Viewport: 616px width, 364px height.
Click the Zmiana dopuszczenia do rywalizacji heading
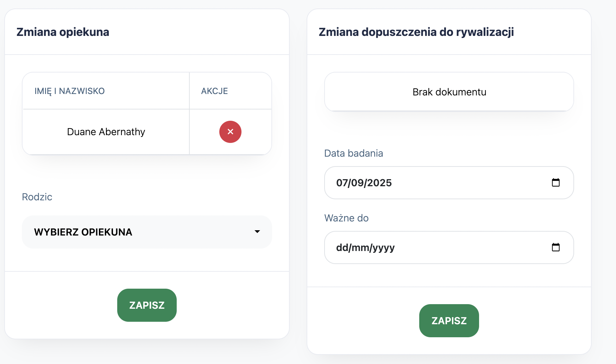[416, 32]
